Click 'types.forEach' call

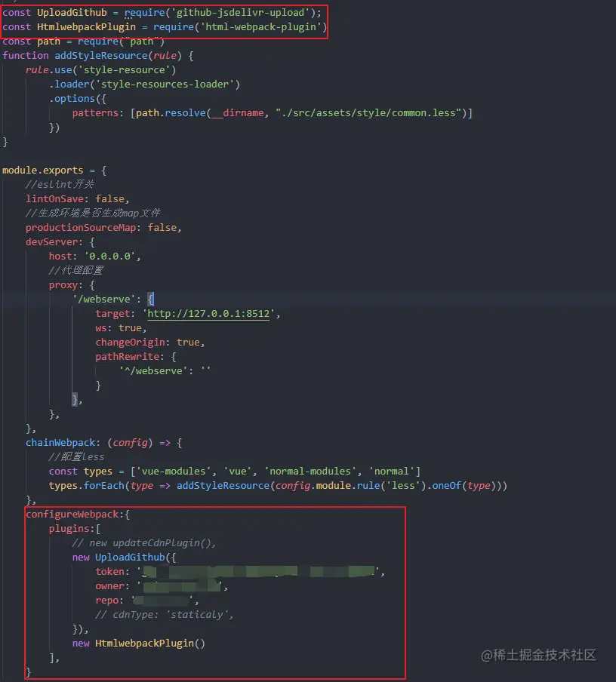click(x=86, y=486)
